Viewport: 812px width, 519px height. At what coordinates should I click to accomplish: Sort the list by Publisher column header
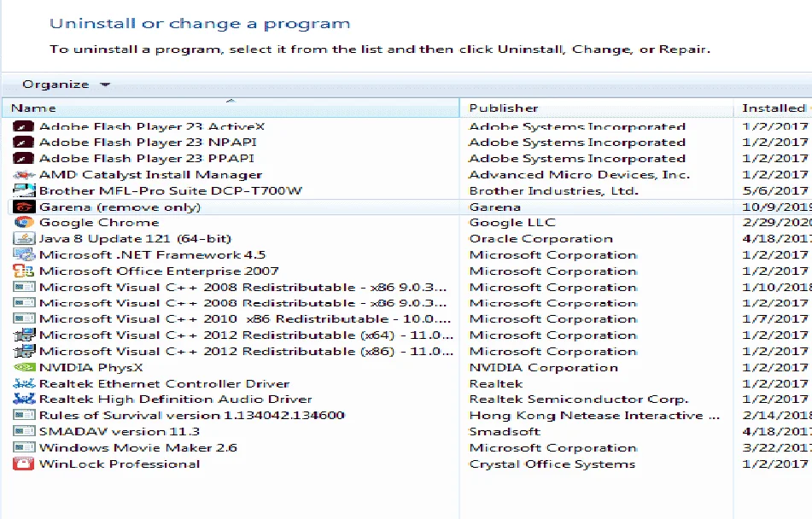pyautogui.click(x=596, y=108)
